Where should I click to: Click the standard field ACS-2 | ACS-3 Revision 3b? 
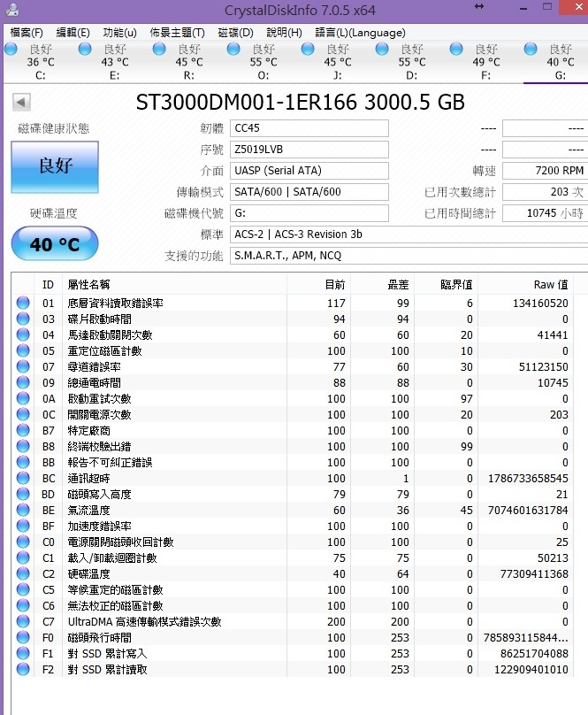[x=409, y=234]
